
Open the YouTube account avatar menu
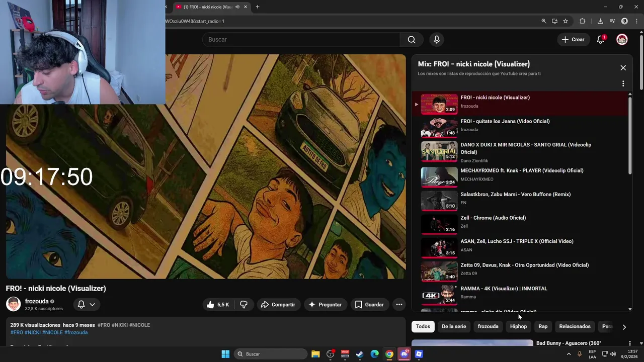click(622, 40)
